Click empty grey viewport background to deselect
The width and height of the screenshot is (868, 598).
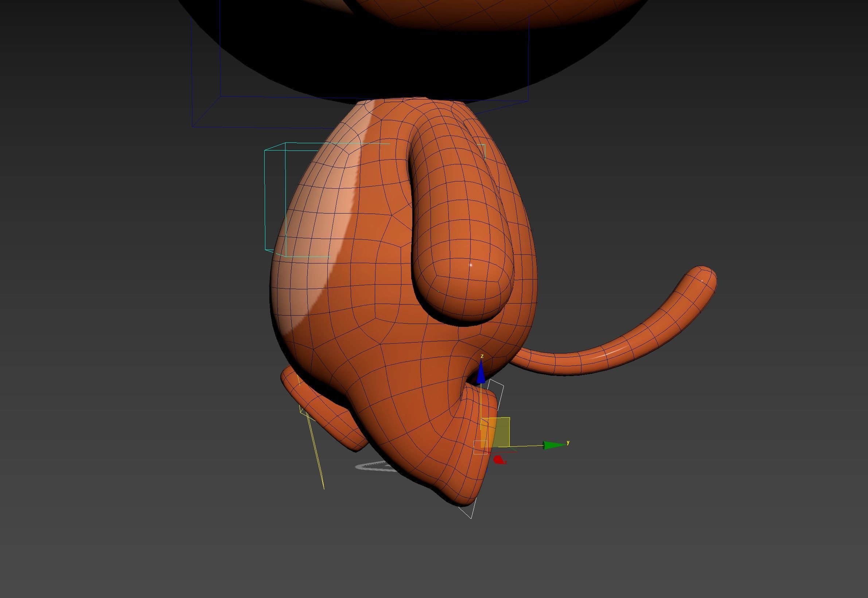[112, 337]
